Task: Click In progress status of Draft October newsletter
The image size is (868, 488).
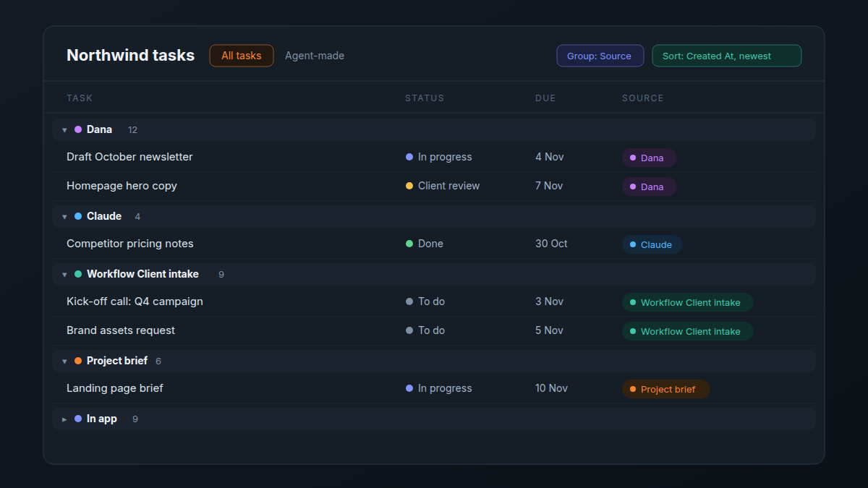Action: 439,157
